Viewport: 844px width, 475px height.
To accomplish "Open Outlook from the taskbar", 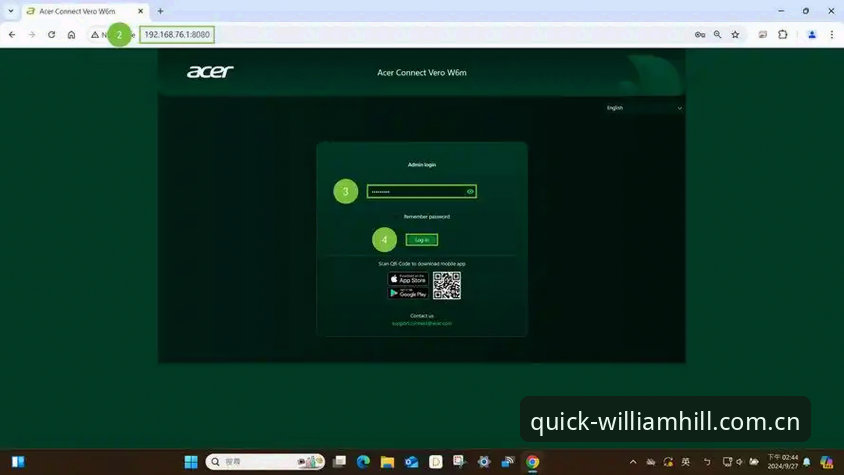I will 412,462.
